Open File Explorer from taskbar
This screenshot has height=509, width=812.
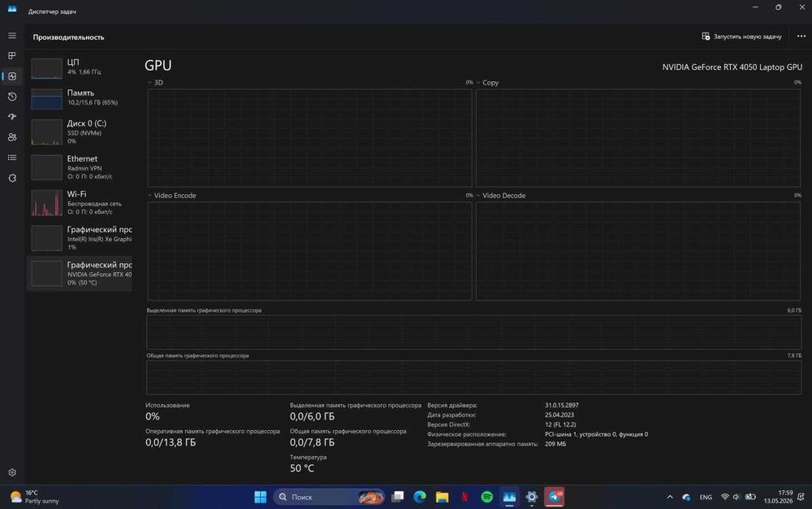pos(442,497)
